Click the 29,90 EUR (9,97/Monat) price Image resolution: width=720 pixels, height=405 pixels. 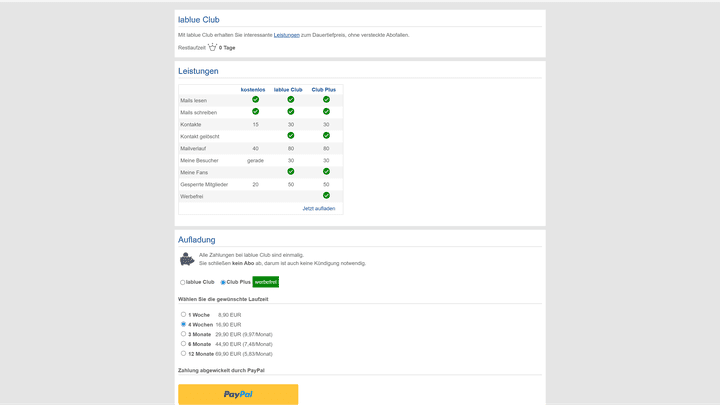tap(244, 334)
